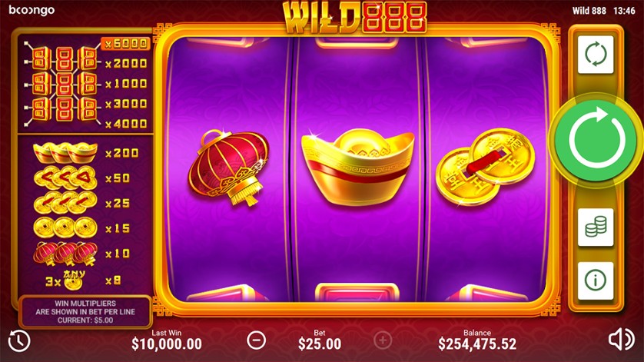Click the gold ingot on middle reel
The width and height of the screenshot is (644, 362).
pos(357,166)
